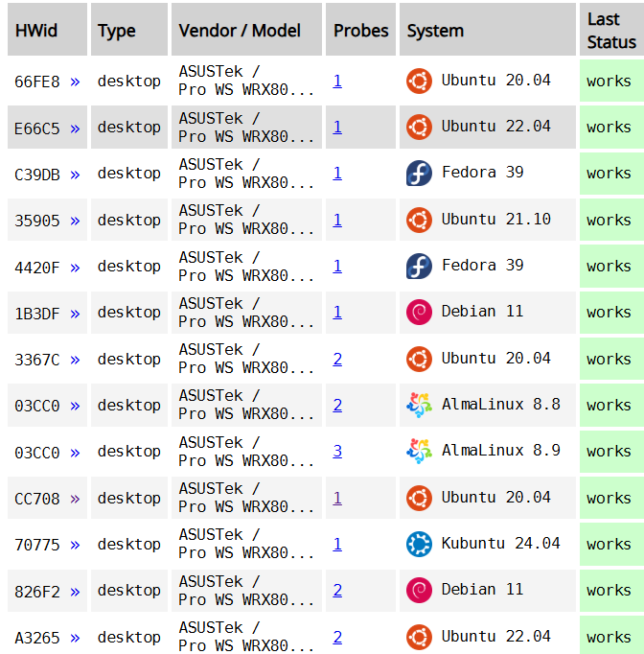Sort by the HWid column header
The width and height of the screenshot is (644, 654).
pyautogui.click(x=47, y=29)
